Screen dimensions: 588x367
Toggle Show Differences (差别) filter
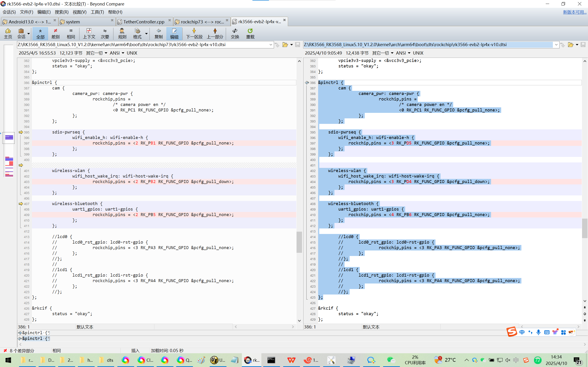click(x=55, y=33)
